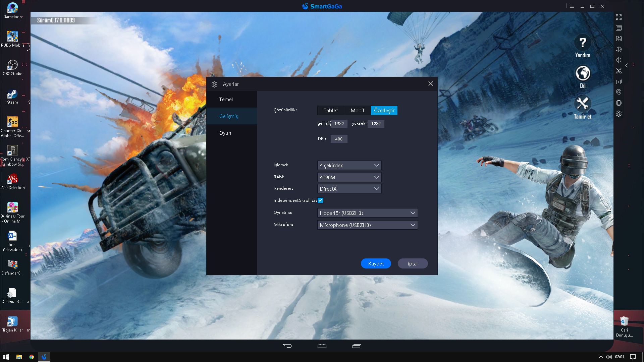The image size is (644, 362).
Task: Choose the Özelleştir resolution option
Action: 384,110
